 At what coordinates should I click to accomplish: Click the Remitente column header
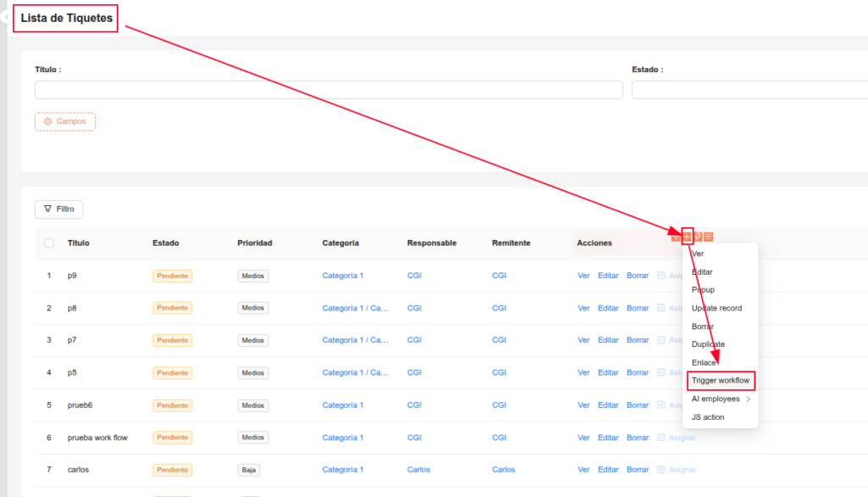point(511,243)
